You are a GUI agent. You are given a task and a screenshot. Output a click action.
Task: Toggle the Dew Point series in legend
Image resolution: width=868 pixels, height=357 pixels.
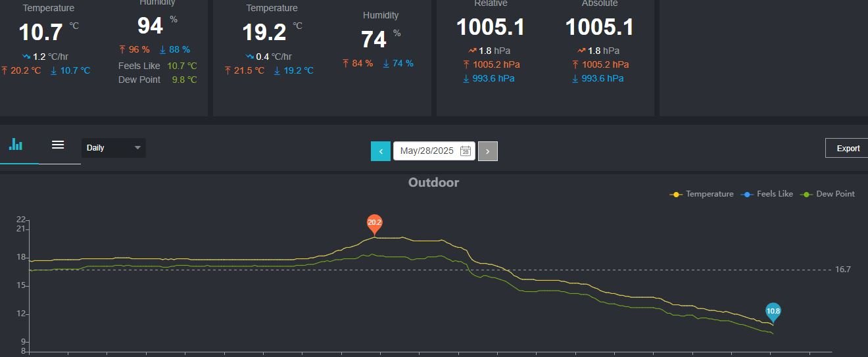[827, 194]
